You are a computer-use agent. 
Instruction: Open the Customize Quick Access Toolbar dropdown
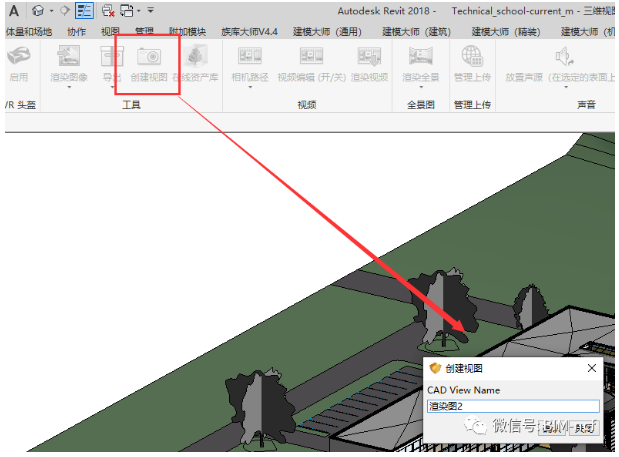(x=150, y=10)
